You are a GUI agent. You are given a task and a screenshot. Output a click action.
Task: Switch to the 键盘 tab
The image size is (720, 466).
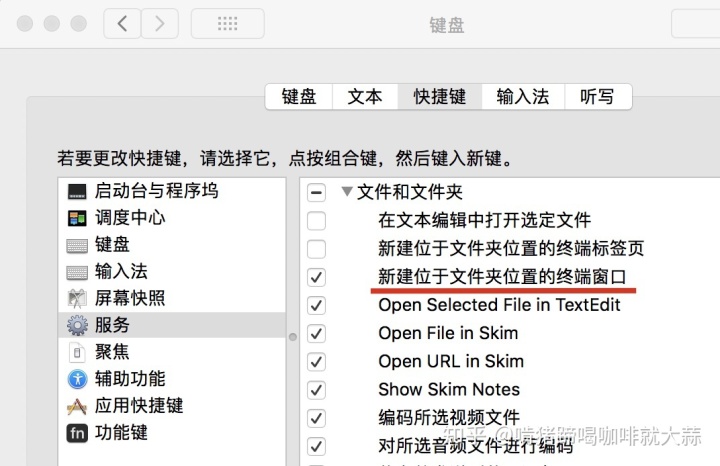click(299, 97)
